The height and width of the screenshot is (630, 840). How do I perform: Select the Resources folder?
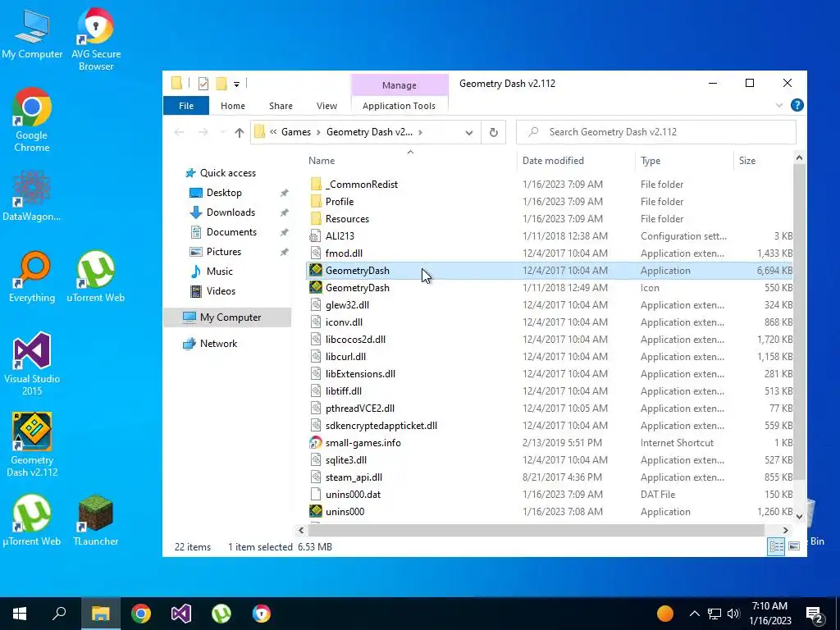coord(550,218)
